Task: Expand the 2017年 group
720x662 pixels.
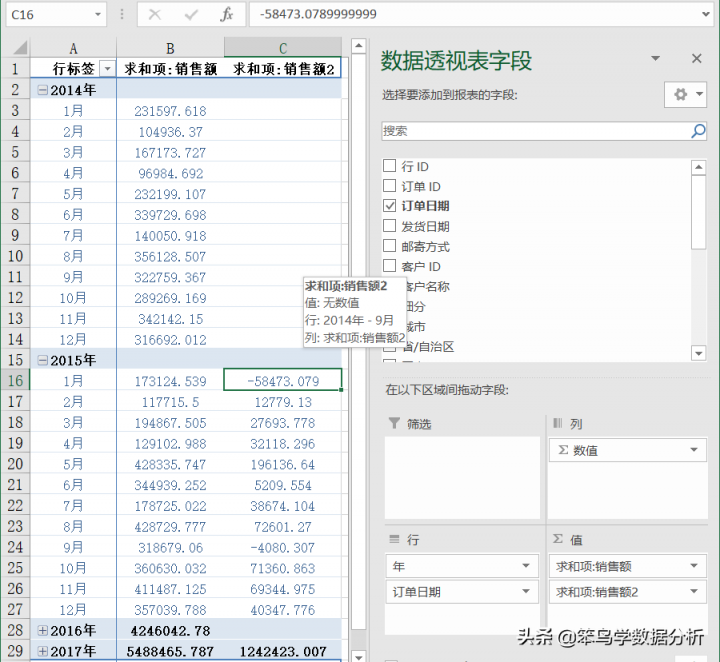Action: [42, 651]
